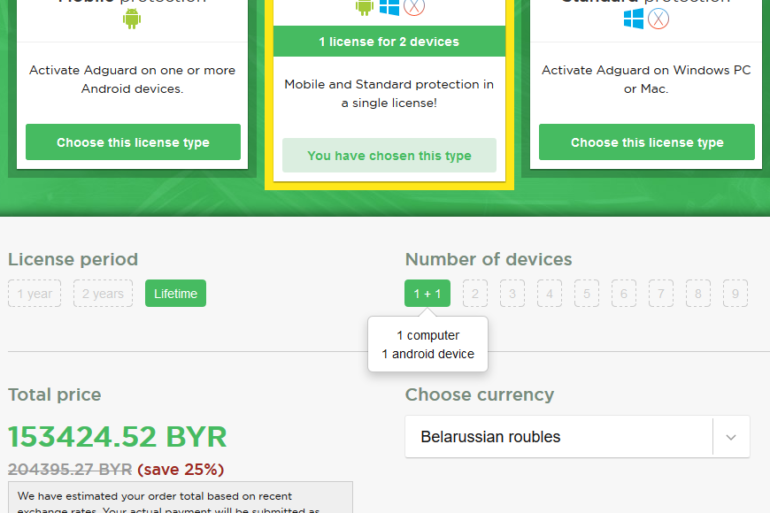Click 'Activate Adguard on one or more Android devices.' text
Viewport: 770px width, 513px height.
132,79
